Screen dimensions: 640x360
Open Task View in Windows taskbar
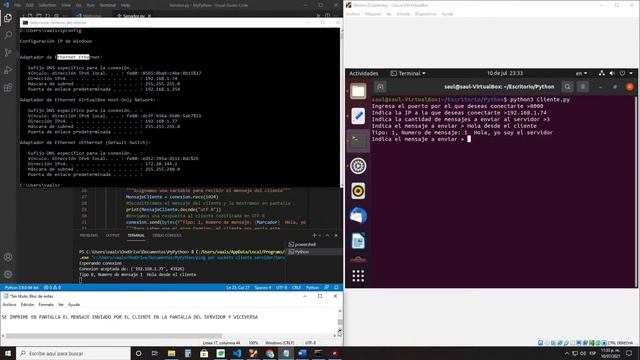[155, 353]
